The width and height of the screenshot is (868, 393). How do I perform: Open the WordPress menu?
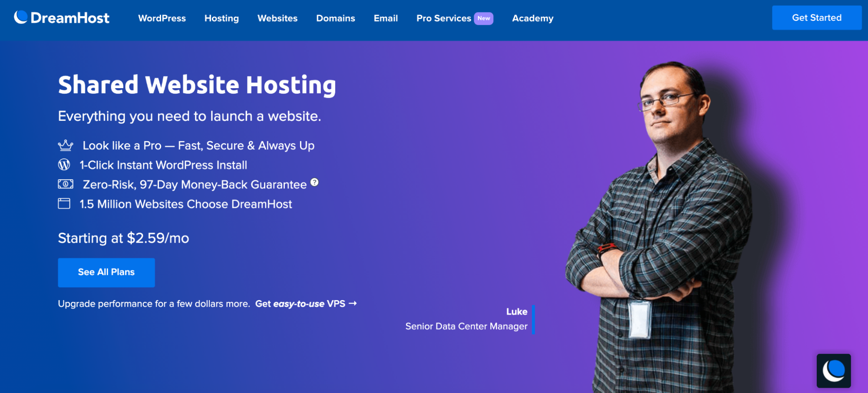(162, 18)
